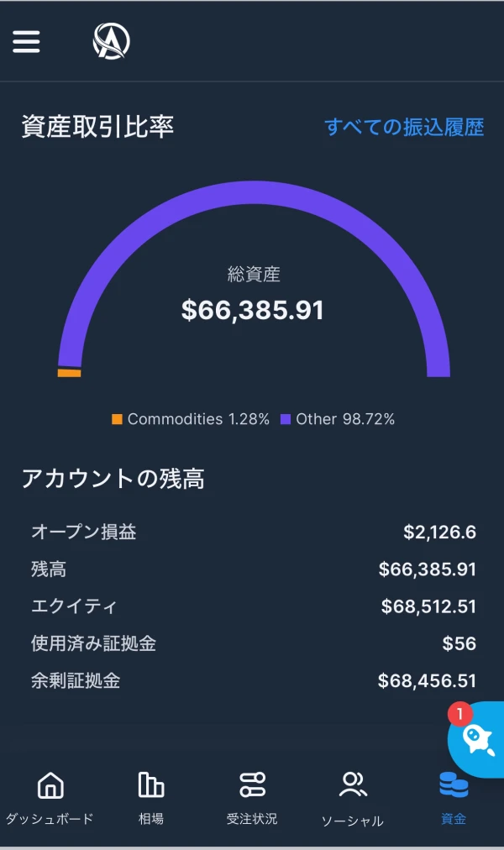This screenshot has height=850, width=504.
Task: Click the app logo icon
Action: click(x=111, y=41)
